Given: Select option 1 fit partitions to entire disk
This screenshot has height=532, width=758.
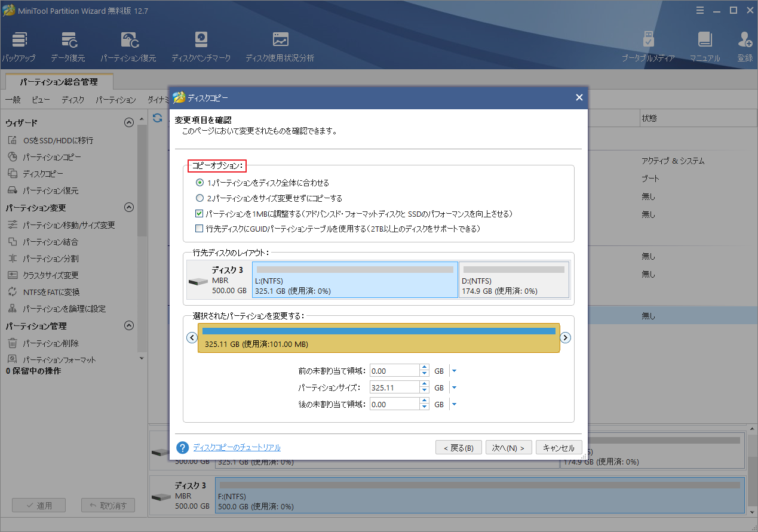Looking at the screenshot, I should pyautogui.click(x=200, y=183).
